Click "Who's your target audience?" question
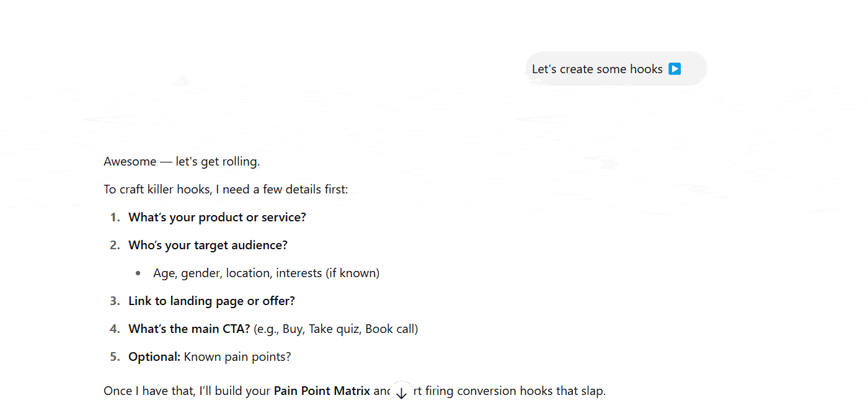Image resolution: width=868 pixels, height=403 pixels. point(208,245)
